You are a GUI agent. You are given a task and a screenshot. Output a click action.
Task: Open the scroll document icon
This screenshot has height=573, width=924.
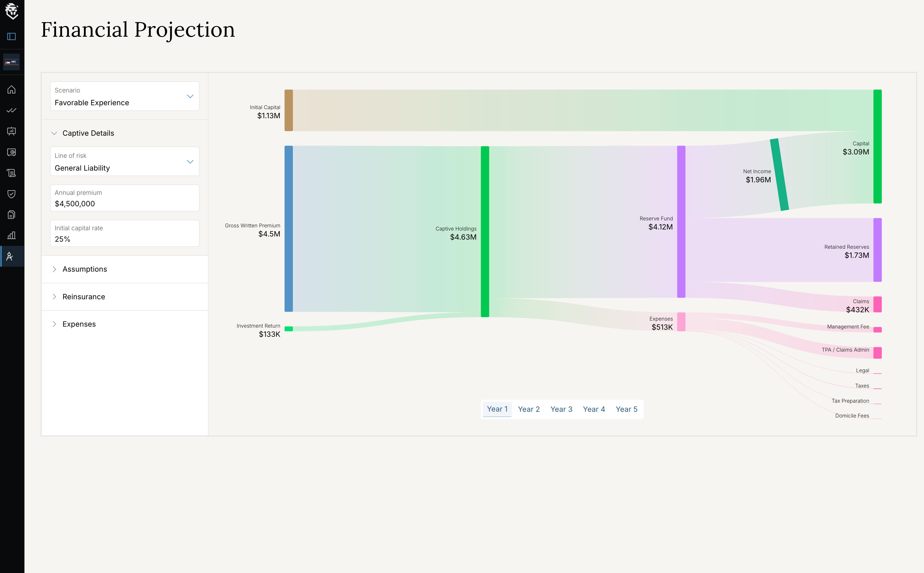(12, 173)
